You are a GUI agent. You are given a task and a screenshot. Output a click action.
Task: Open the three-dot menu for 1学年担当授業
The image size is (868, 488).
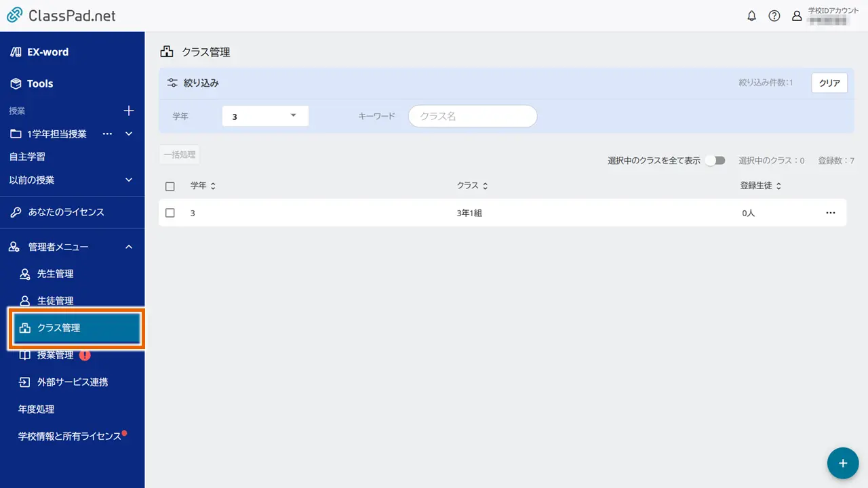click(x=107, y=134)
